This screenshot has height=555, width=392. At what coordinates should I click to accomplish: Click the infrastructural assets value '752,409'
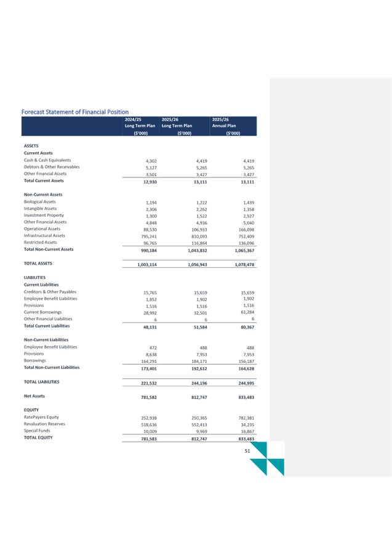click(x=246, y=237)
